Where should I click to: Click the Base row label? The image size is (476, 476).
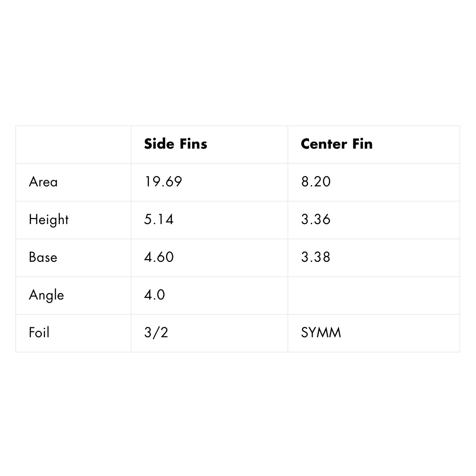pos(43,257)
